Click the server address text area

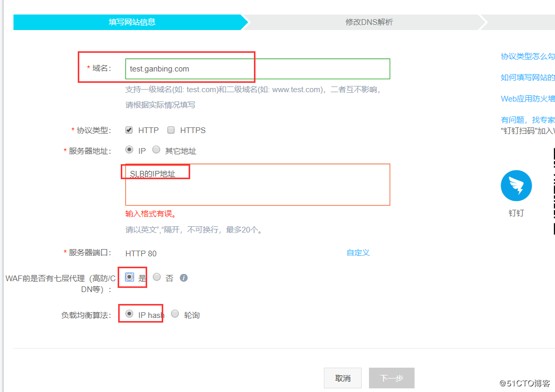click(x=258, y=184)
